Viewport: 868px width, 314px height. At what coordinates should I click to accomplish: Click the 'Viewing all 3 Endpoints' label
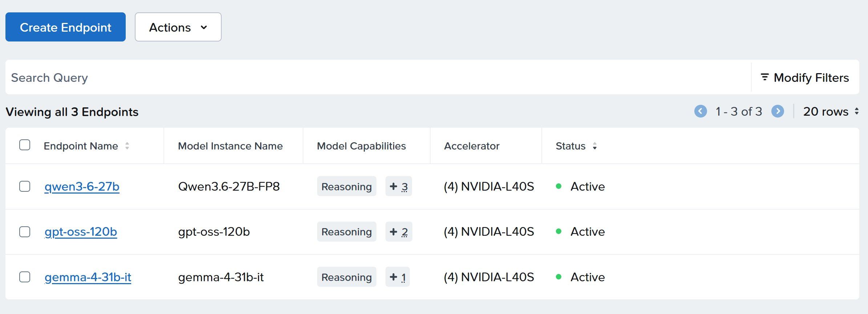(x=72, y=112)
